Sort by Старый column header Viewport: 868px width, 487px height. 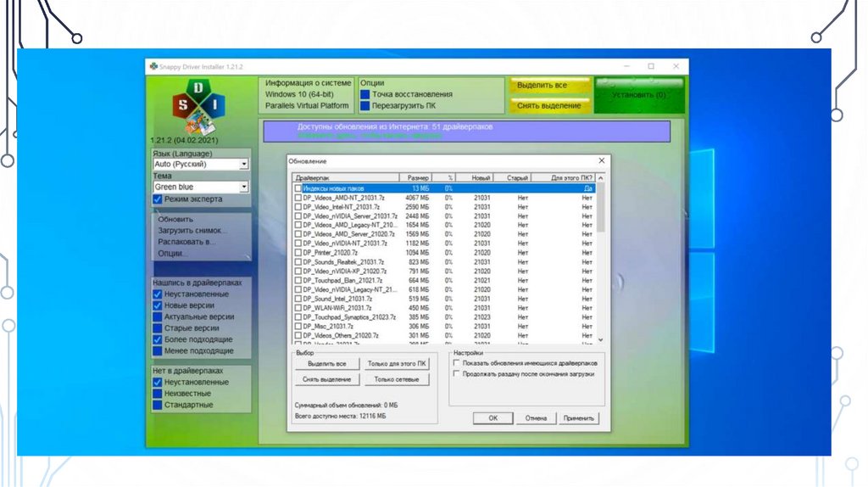[512, 178]
